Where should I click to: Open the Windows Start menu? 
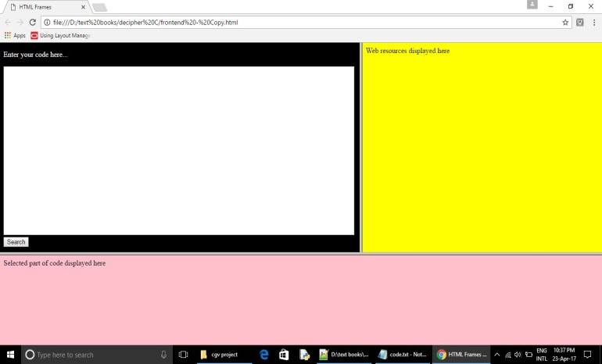click(x=10, y=355)
